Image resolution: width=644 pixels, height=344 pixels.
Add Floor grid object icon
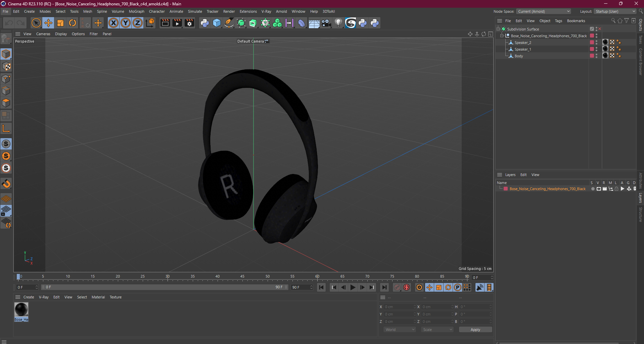coord(314,23)
